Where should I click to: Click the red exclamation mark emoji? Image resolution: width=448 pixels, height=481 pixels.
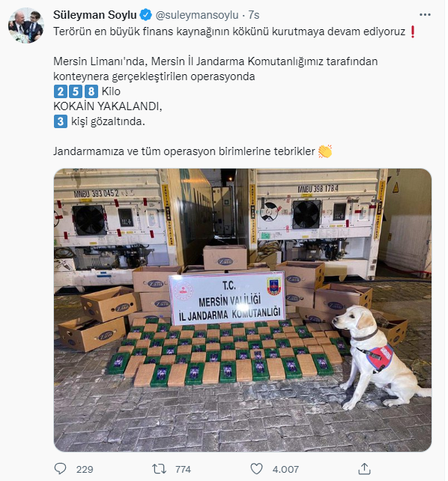tap(413, 31)
